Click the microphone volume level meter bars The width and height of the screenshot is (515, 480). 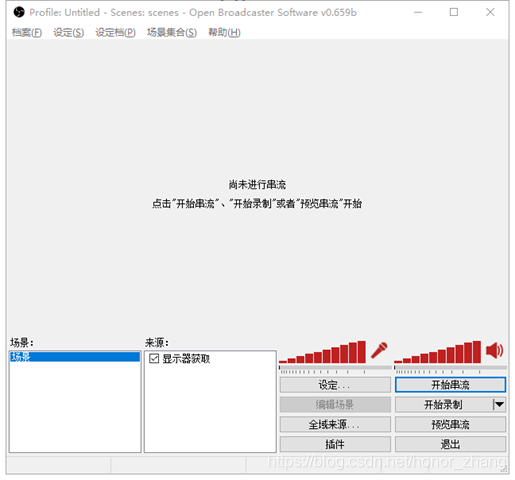[x=322, y=352]
